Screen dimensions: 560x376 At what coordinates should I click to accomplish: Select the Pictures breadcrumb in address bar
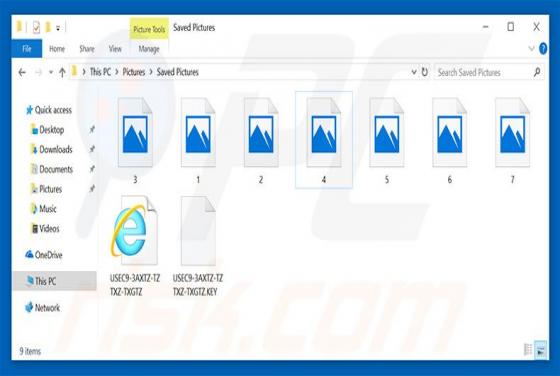point(134,72)
